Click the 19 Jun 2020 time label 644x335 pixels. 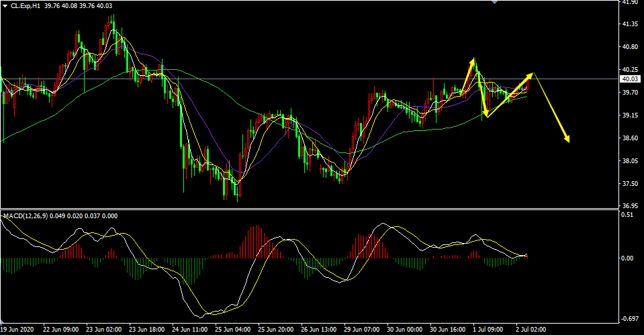click(17, 330)
